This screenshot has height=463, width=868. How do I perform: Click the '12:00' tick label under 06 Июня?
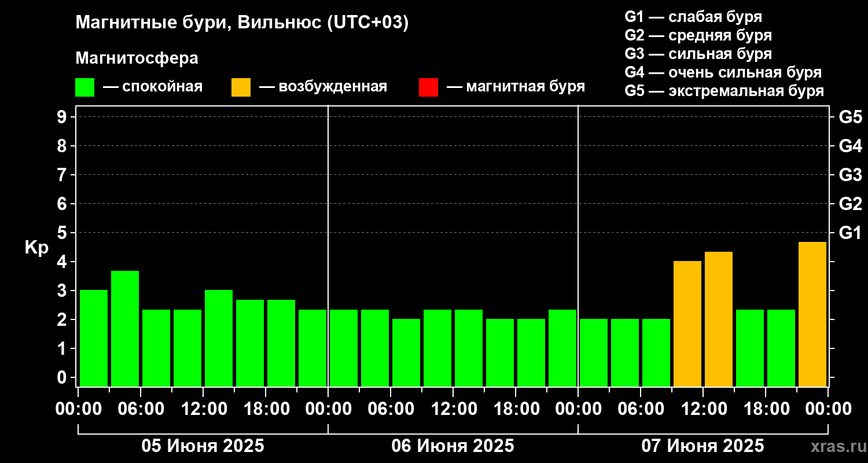click(453, 409)
